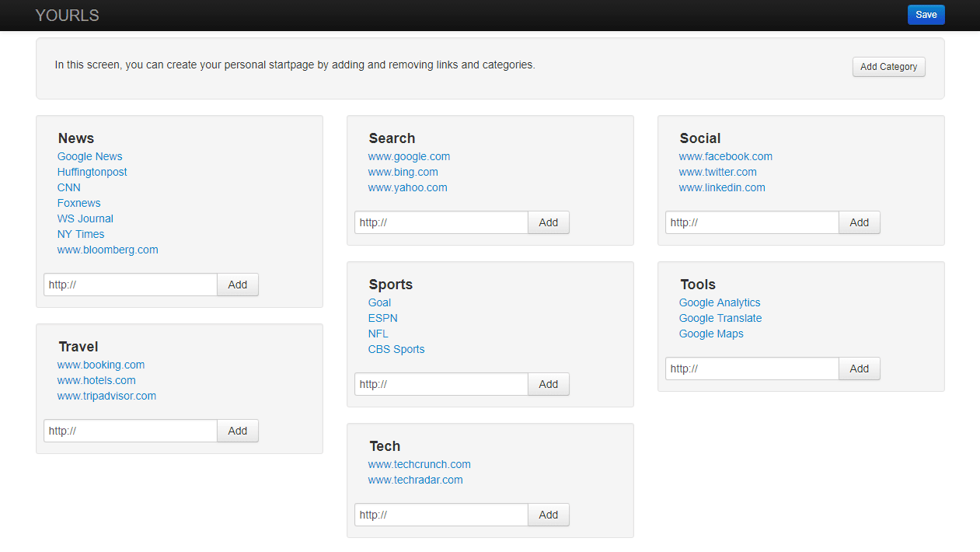Focus the Social category URL field
The image size is (980, 552).
point(752,222)
